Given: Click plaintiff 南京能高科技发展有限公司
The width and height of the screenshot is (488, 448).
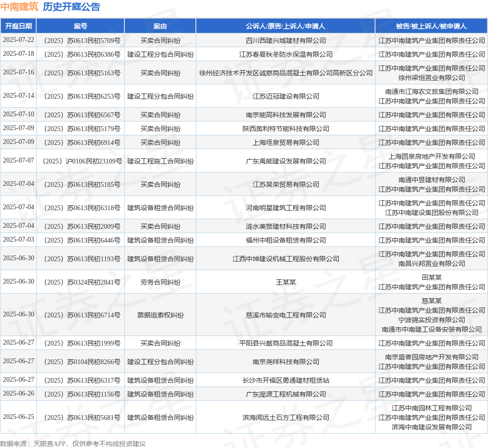Looking at the screenshot, I should point(286,115).
